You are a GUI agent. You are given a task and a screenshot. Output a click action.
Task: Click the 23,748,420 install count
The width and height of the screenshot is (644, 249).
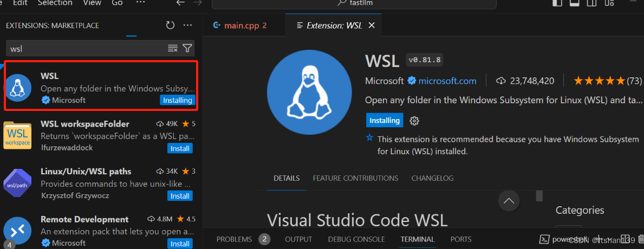pyautogui.click(x=532, y=81)
